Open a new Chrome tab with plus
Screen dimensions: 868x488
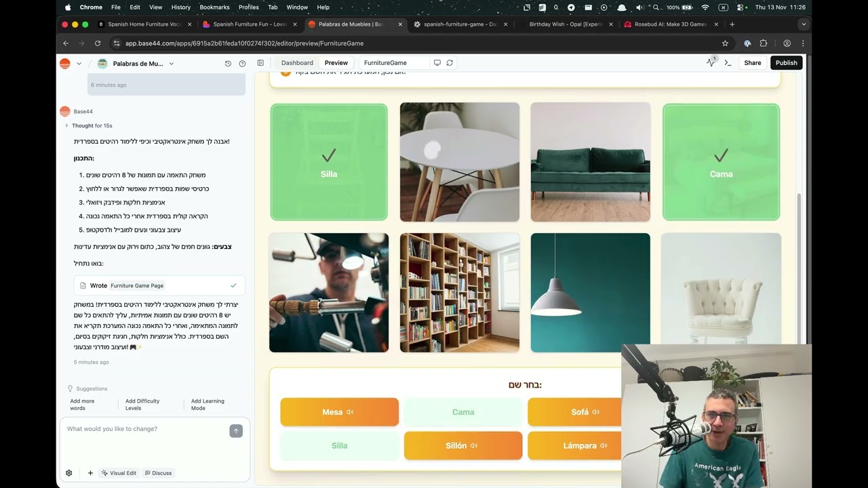click(732, 24)
